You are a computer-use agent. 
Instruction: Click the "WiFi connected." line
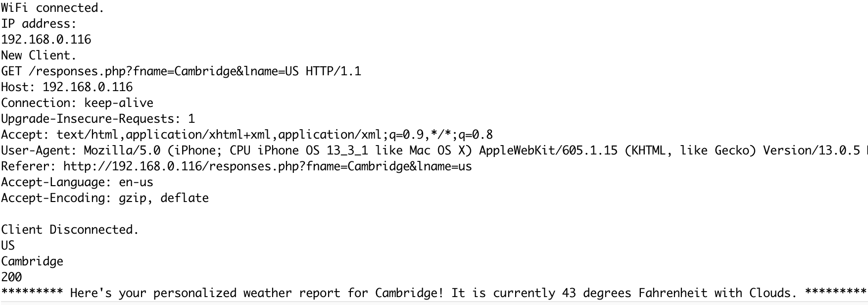pyautogui.click(x=52, y=8)
